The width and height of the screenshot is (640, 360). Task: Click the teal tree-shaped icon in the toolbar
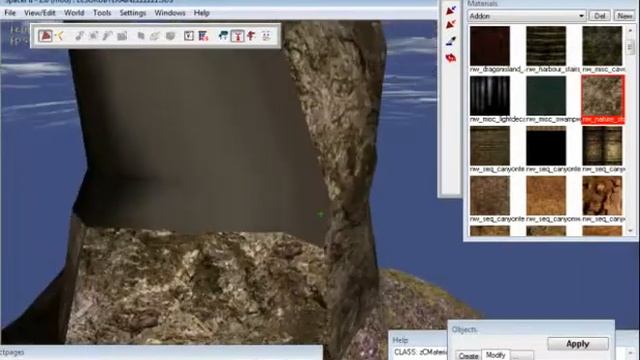pyautogui.click(x=223, y=36)
